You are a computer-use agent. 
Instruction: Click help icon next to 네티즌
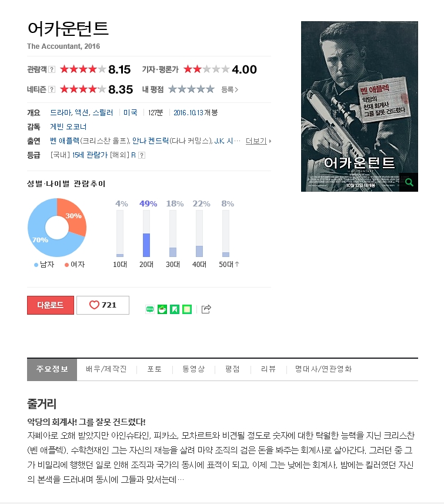pos(52,89)
